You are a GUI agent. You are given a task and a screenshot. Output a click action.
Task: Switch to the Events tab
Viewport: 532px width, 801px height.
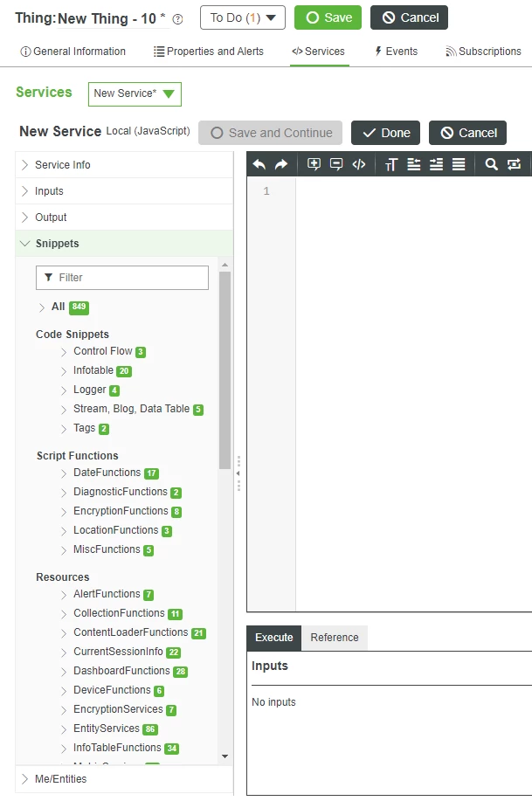coord(396,52)
